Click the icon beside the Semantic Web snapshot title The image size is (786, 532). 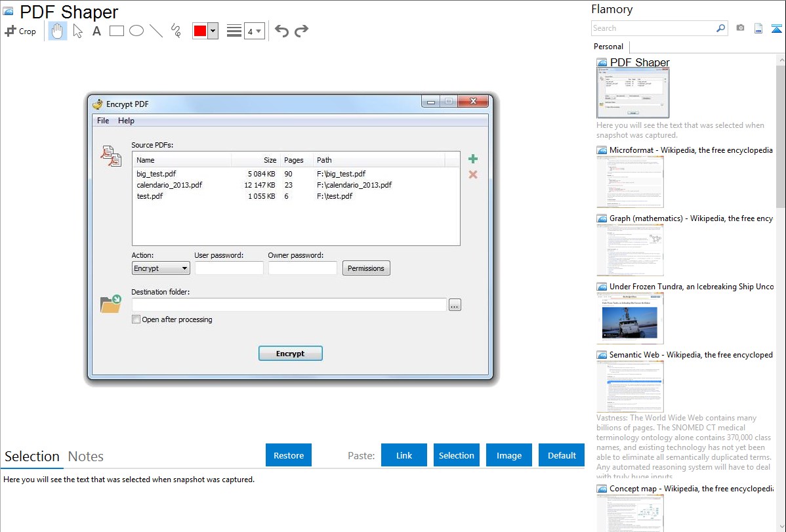pos(602,355)
